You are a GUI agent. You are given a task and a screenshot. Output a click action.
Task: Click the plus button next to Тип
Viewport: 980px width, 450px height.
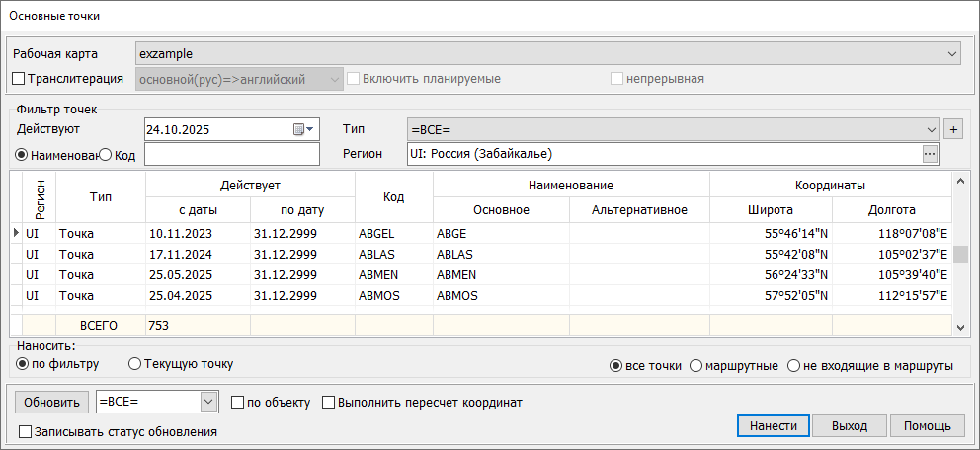coord(953,129)
